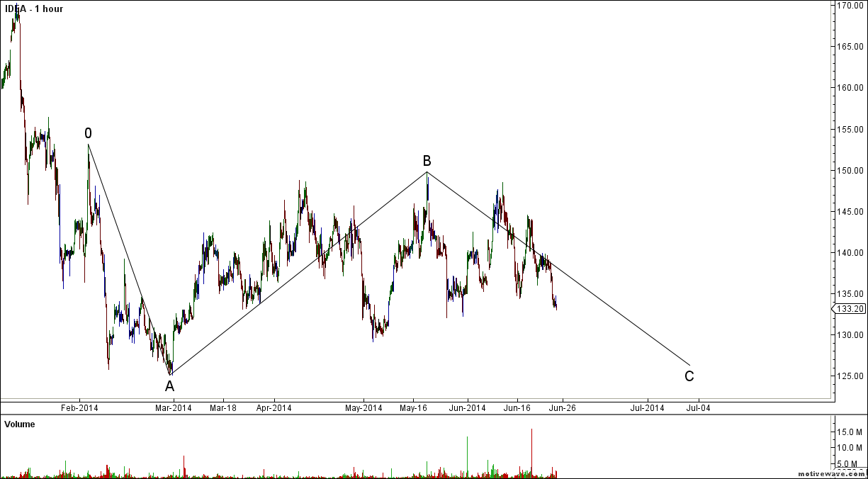Screen dimensions: 868x479
Task: Open the motivewave.com watermark link
Action: pyautogui.click(x=832, y=473)
